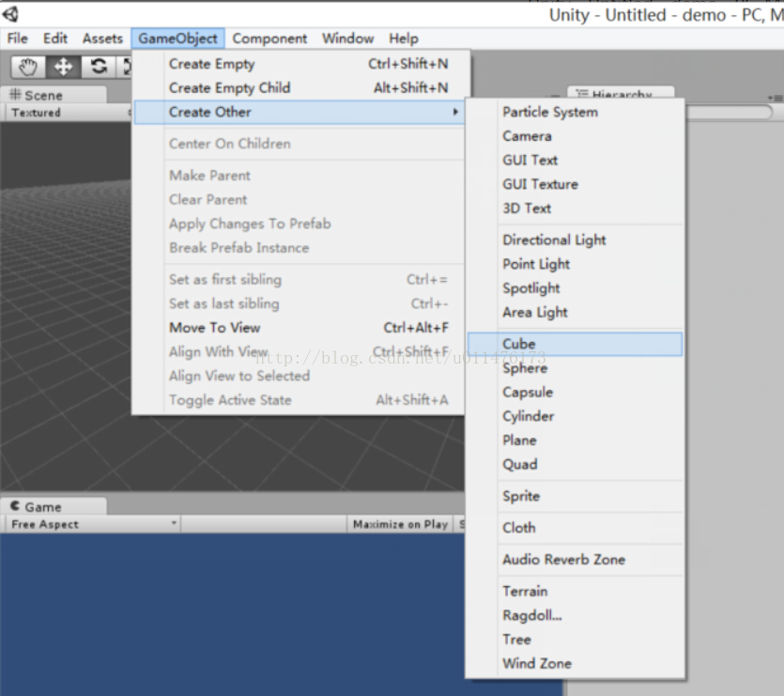Screen dimensions: 784x696
Task: Close the GameObject menu
Action: click(177, 39)
